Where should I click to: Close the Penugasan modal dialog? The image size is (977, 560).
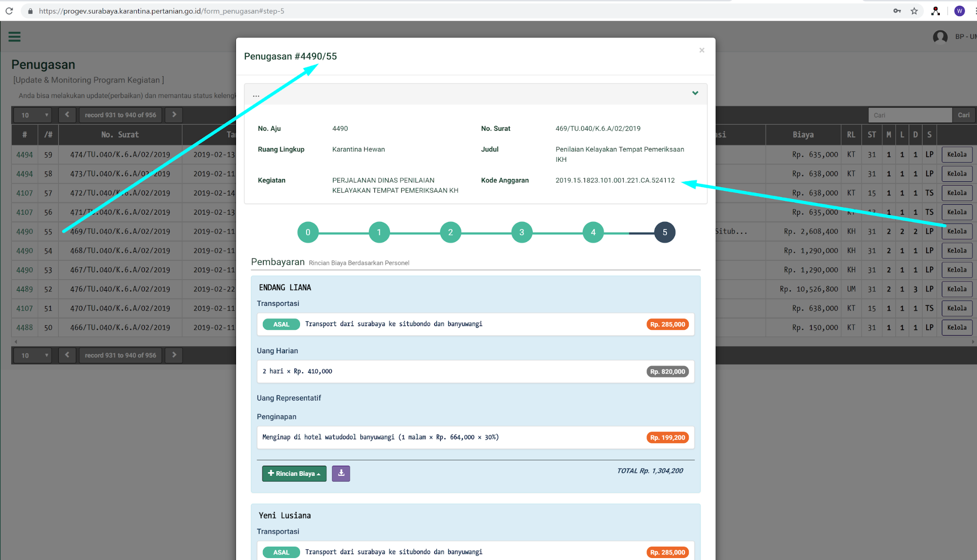coord(702,50)
